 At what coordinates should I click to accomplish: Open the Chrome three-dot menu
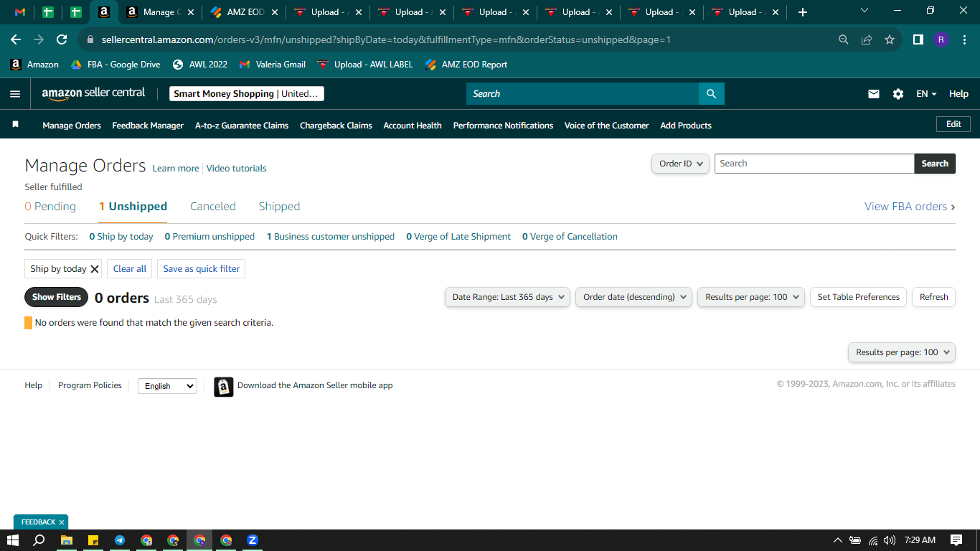(x=964, y=39)
